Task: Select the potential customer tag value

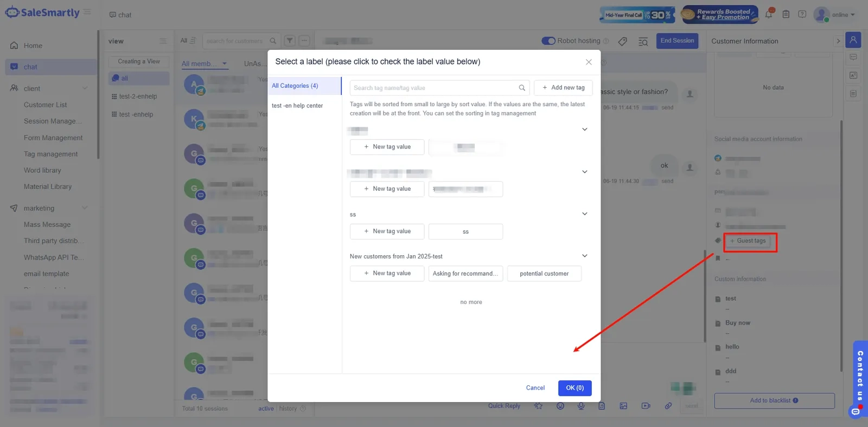Action: [x=544, y=274]
